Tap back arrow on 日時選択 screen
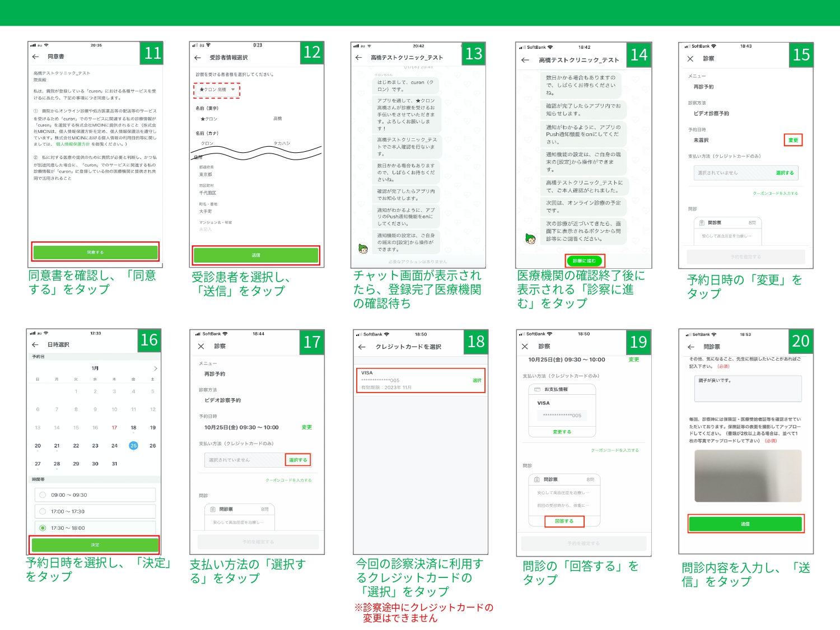 (x=35, y=344)
